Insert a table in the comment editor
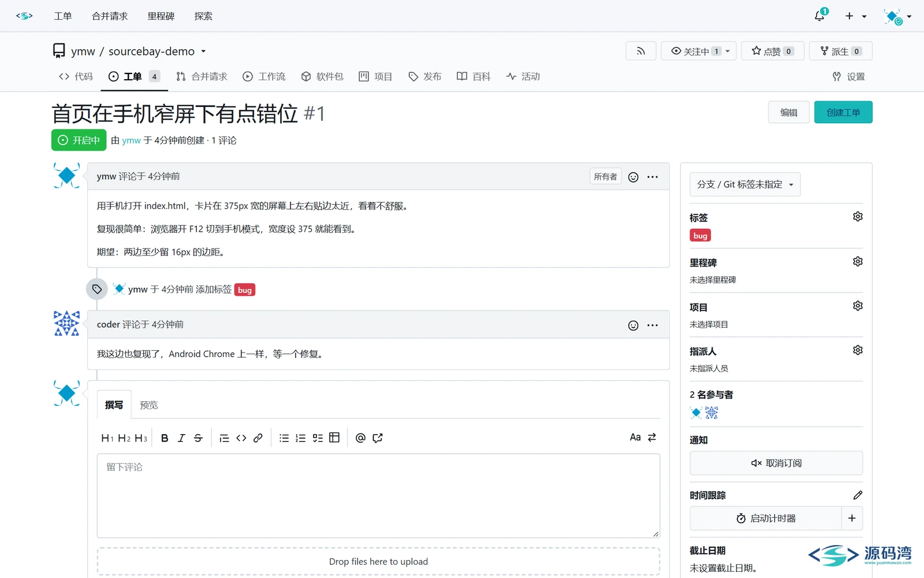Image resolution: width=924 pixels, height=578 pixels. (x=334, y=438)
